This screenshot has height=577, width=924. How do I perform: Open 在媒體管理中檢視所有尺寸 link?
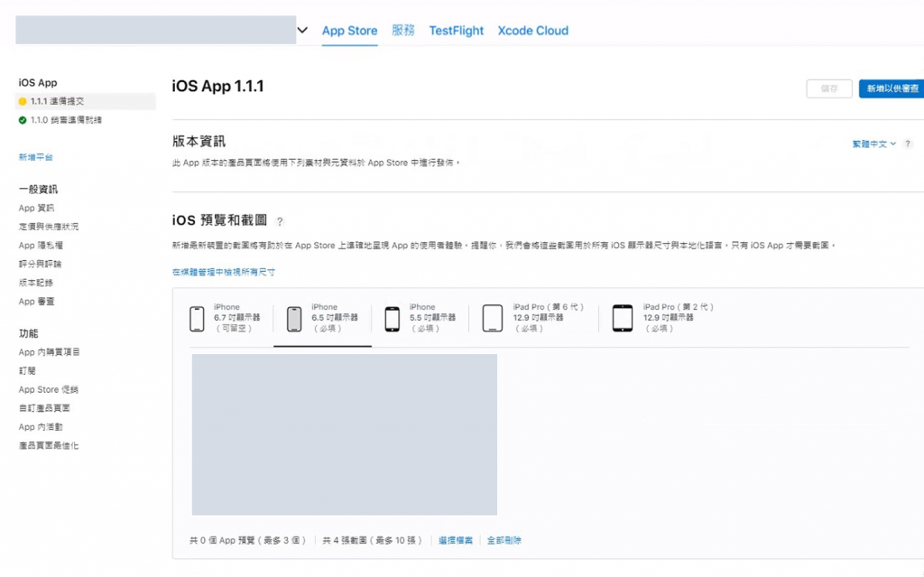coord(224,272)
